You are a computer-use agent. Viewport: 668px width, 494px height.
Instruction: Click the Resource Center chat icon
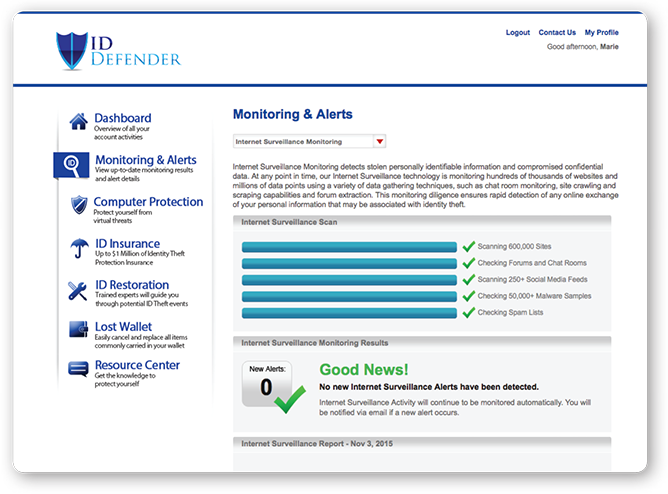coord(78,369)
